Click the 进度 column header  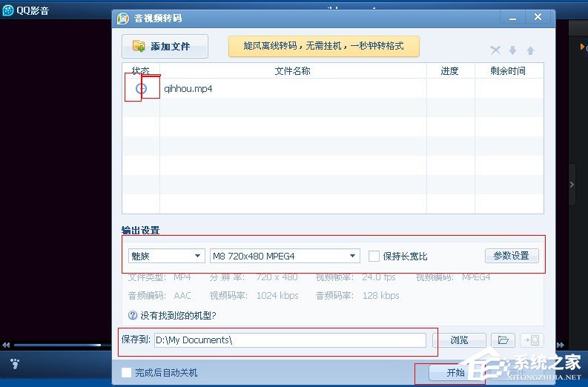click(450, 70)
